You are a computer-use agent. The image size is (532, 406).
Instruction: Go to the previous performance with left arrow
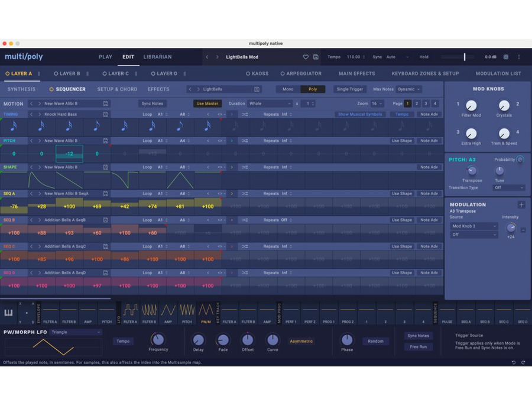tap(207, 57)
